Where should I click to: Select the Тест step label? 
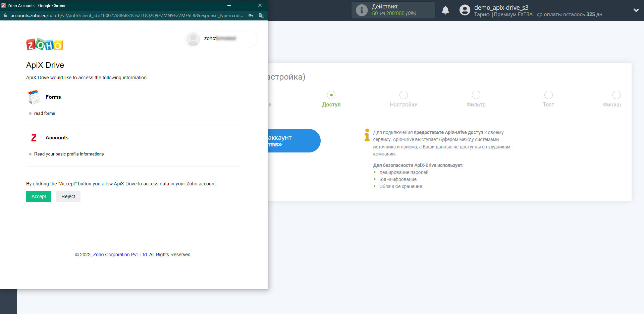pos(548,105)
